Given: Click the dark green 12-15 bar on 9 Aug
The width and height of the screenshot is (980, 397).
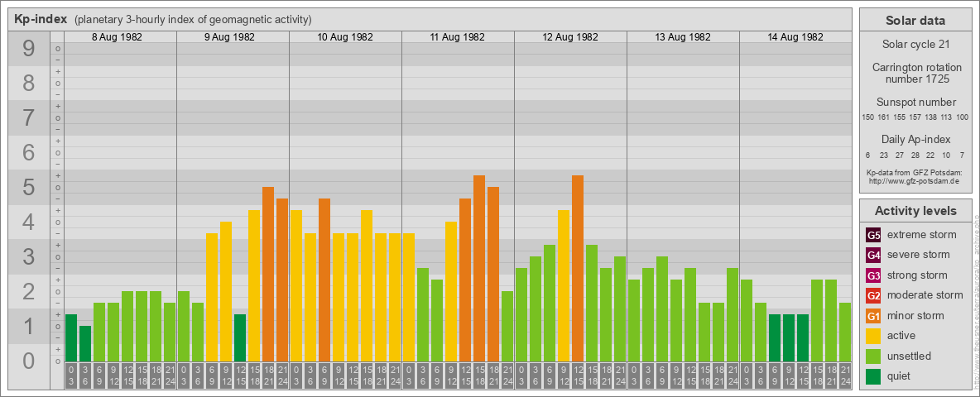Looking at the screenshot, I should point(240,337).
